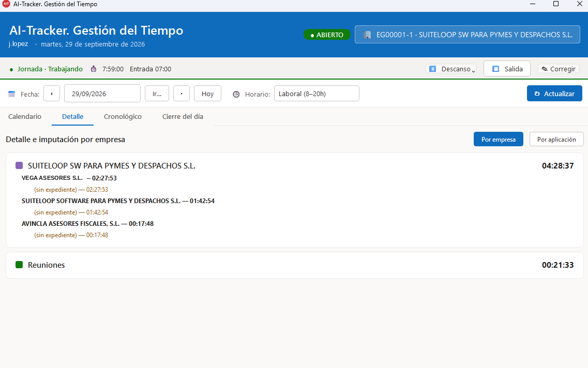The height and width of the screenshot is (368, 588).
Task: Click the AIT app logo in title bar
Action: [6, 4]
